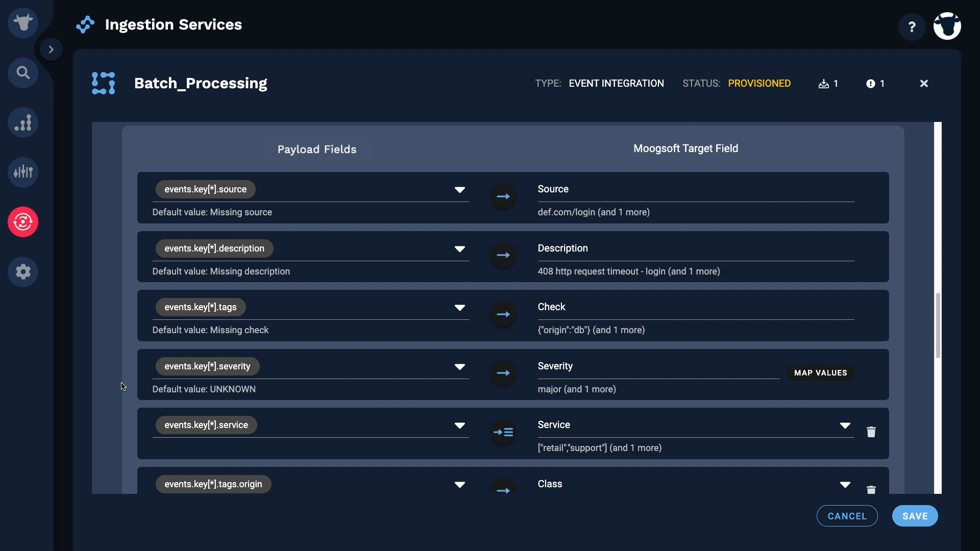The height and width of the screenshot is (551, 980).
Task: Open the Service target field dropdown
Action: click(x=845, y=425)
